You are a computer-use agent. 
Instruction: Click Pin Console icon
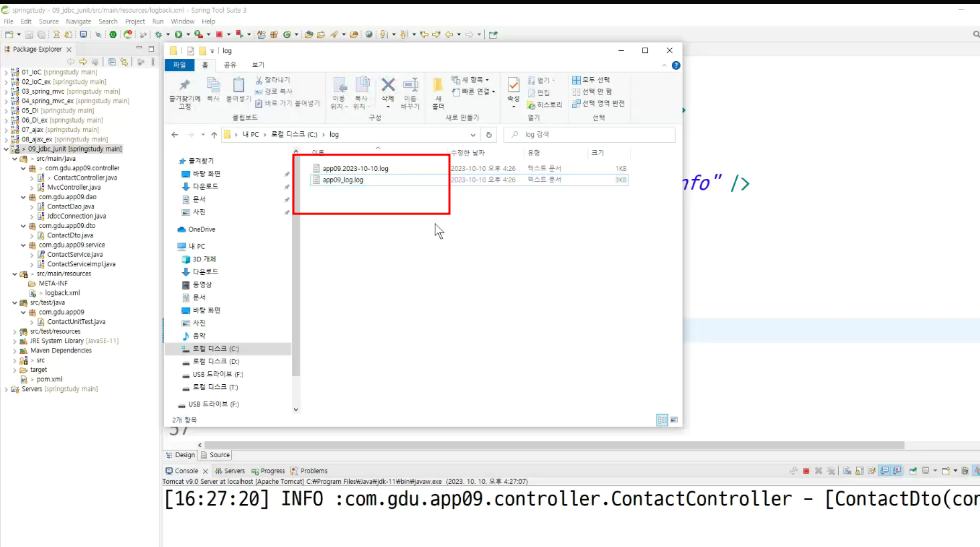point(913,471)
